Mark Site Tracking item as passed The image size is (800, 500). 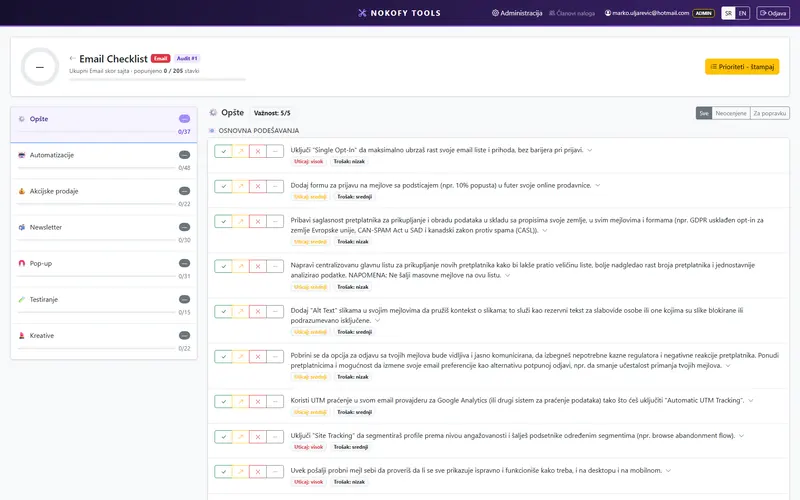pos(223,437)
